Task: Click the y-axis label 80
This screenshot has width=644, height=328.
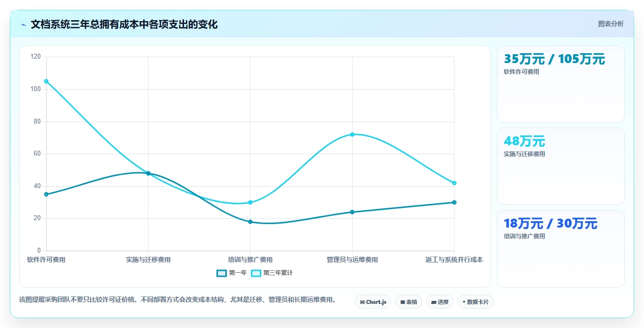Action: coord(37,122)
